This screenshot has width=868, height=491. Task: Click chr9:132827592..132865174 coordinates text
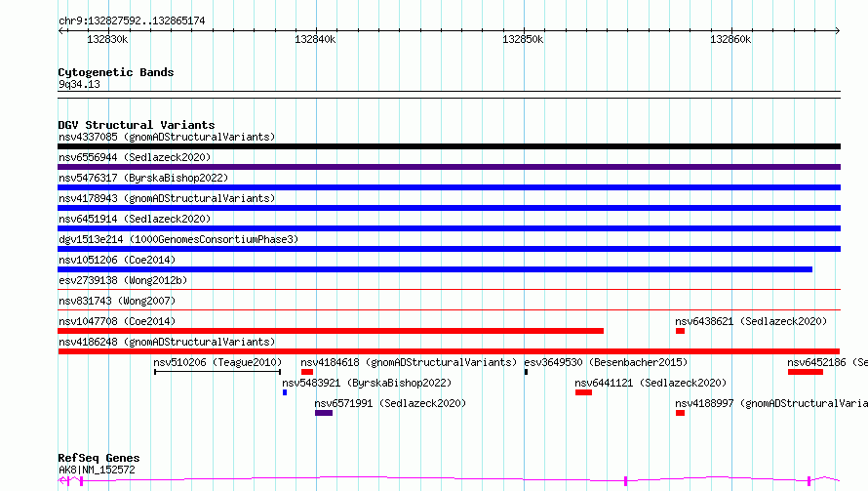[132, 20]
